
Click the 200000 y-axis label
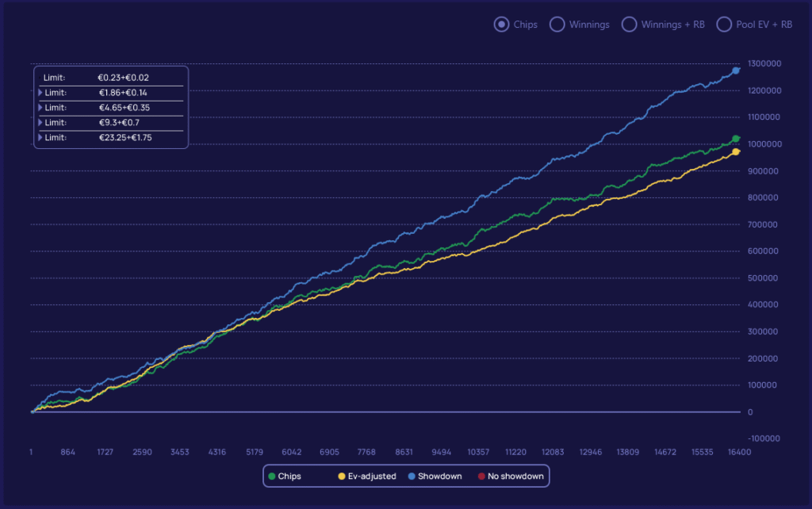(x=763, y=358)
